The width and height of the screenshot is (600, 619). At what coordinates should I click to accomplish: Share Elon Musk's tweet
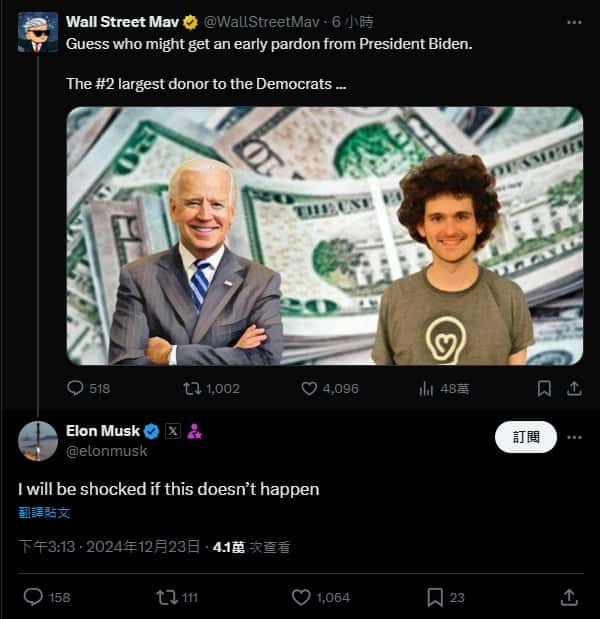569,597
